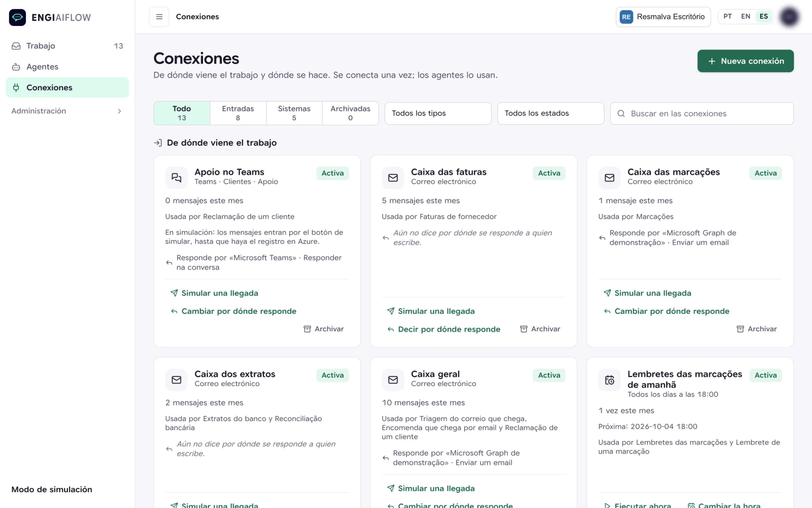The image size is (812, 508).
Task: Archive the Apoio no Teams connection
Action: pyautogui.click(x=324, y=329)
